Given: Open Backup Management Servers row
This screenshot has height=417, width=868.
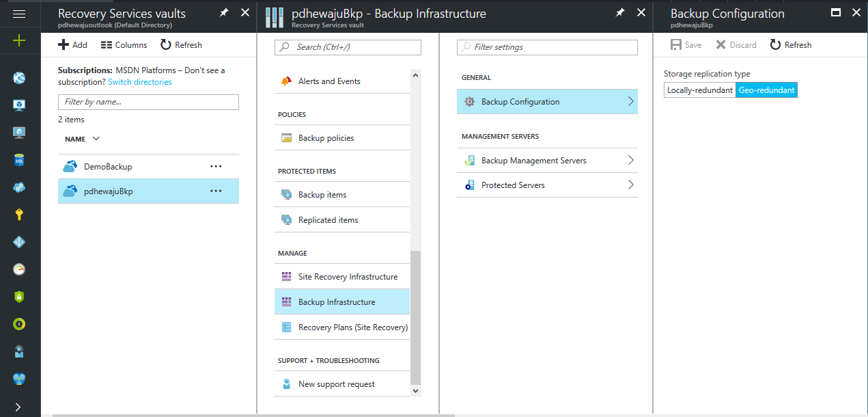Looking at the screenshot, I should point(547,161).
